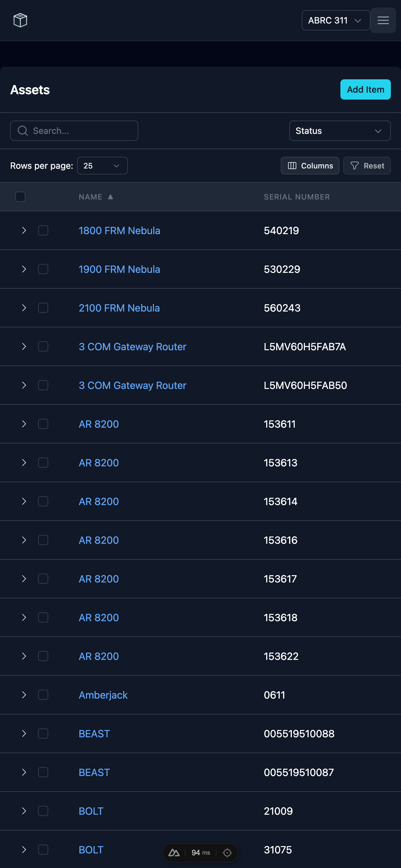401x868 pixels.
Task: Open the Columns visibility menu
Action: coord(310,166)
